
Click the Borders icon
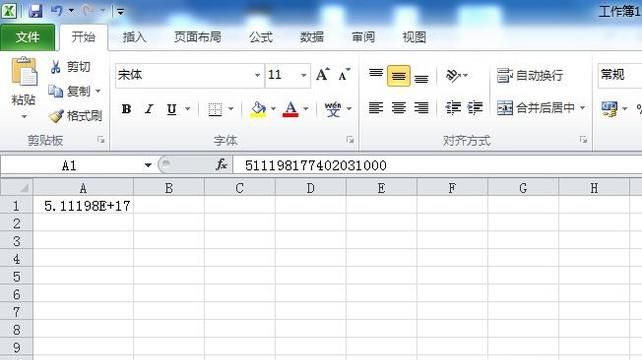point(215,109)
